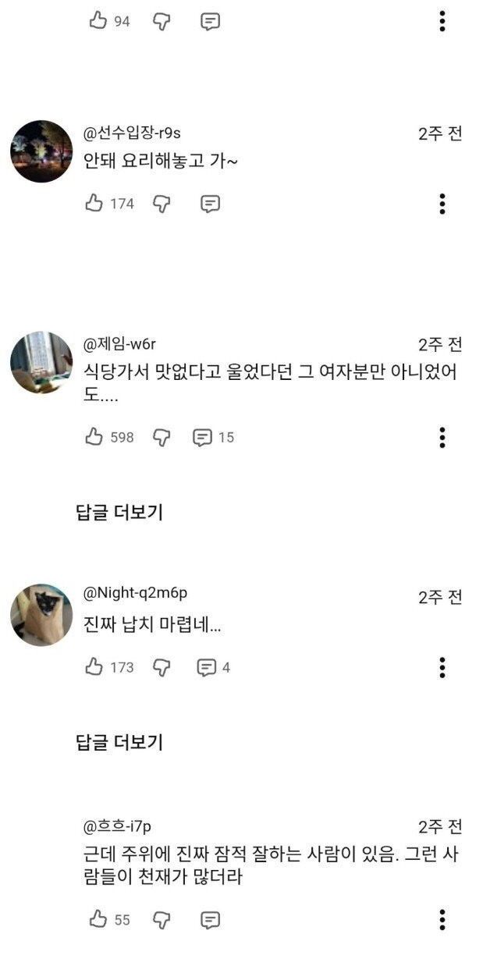490x980 pixels.
Task: Reply to the @흐흐-i7p comment
Action: pyautogui.click(x=210, y=919)
